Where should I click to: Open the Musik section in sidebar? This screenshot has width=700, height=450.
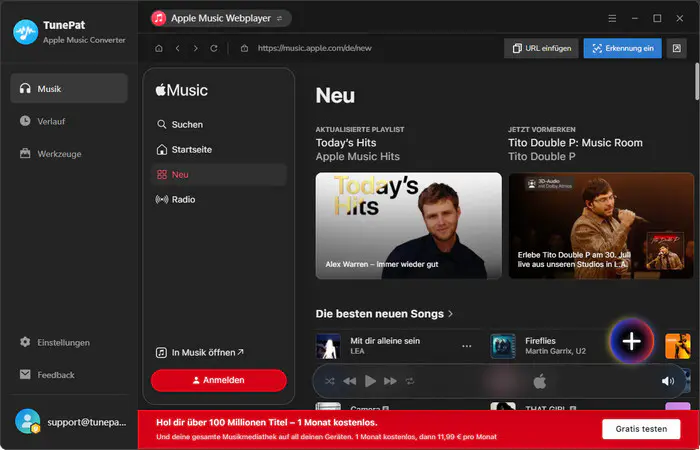pyautogui.click(x=69, y=88)
